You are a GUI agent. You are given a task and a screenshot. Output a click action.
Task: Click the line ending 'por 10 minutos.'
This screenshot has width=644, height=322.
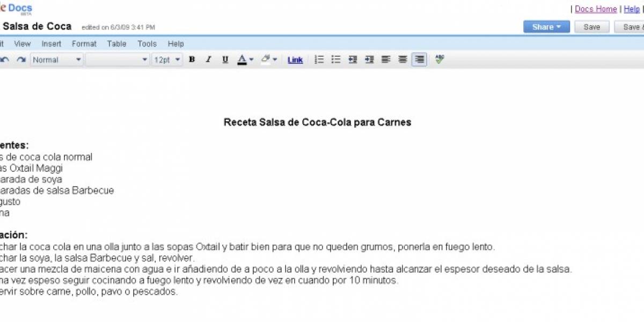pos(199,281)
